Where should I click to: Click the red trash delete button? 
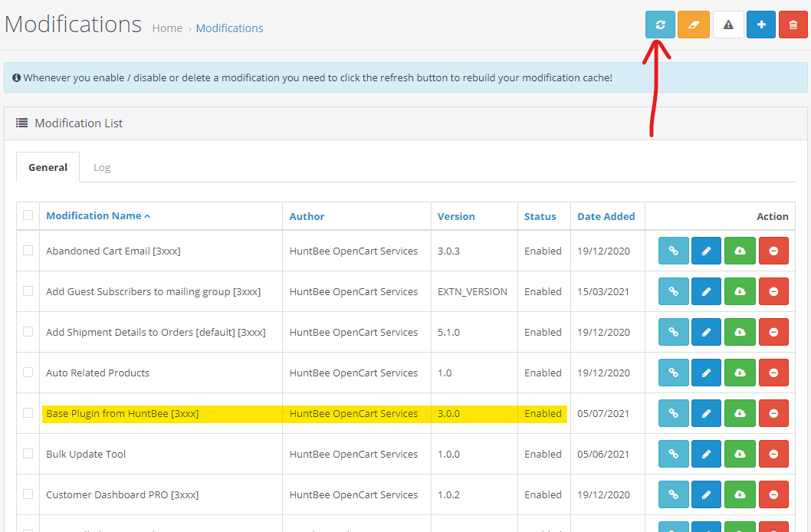793,25
